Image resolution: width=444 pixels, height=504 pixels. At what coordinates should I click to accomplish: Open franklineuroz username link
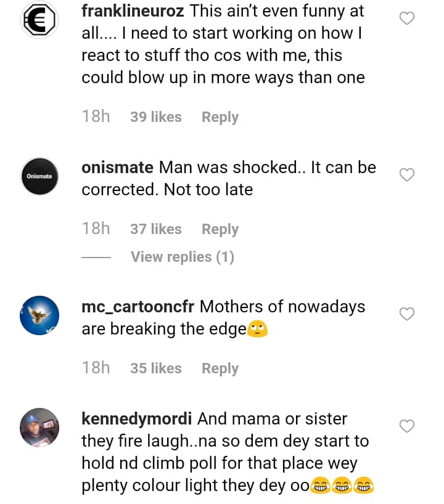133,11
